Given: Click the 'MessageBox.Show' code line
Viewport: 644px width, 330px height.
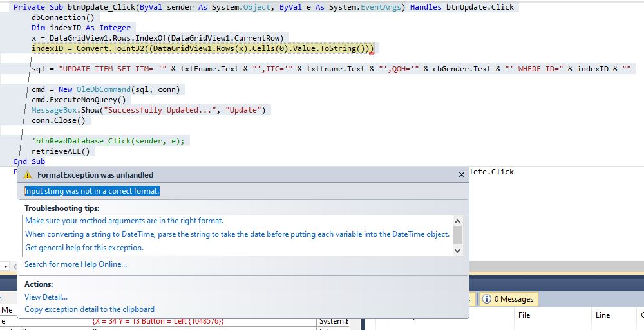Looking at the screenshot, I should coord(149,110).
